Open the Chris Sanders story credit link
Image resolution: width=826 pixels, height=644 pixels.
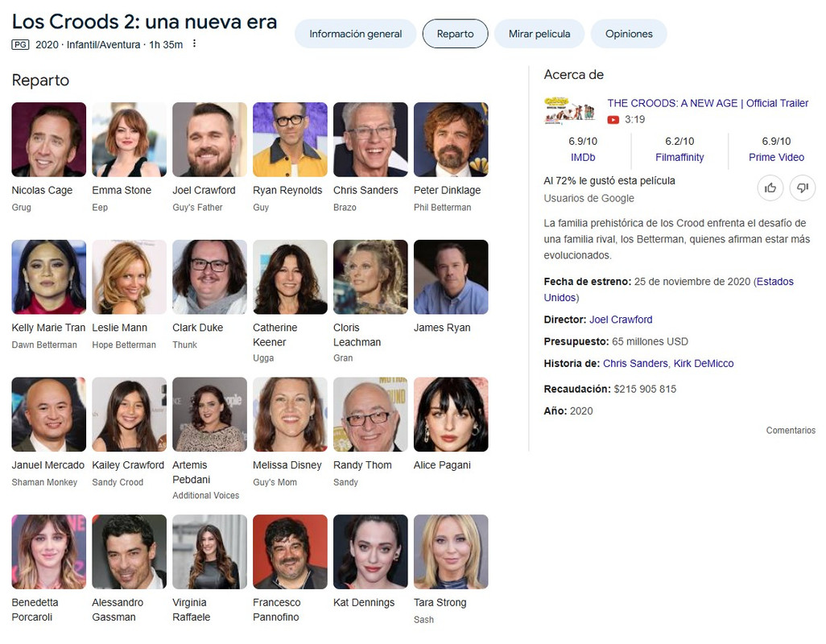pyautogui.click(x=635, y=363)
